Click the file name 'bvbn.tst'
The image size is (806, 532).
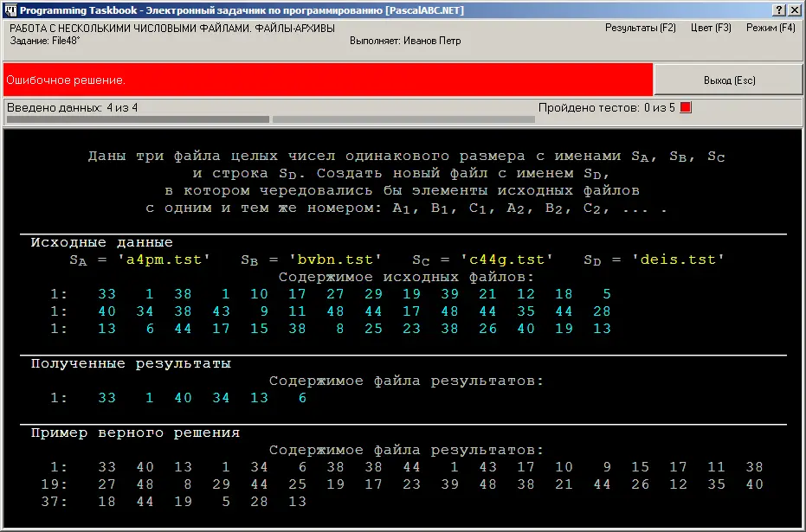(335, 260)
